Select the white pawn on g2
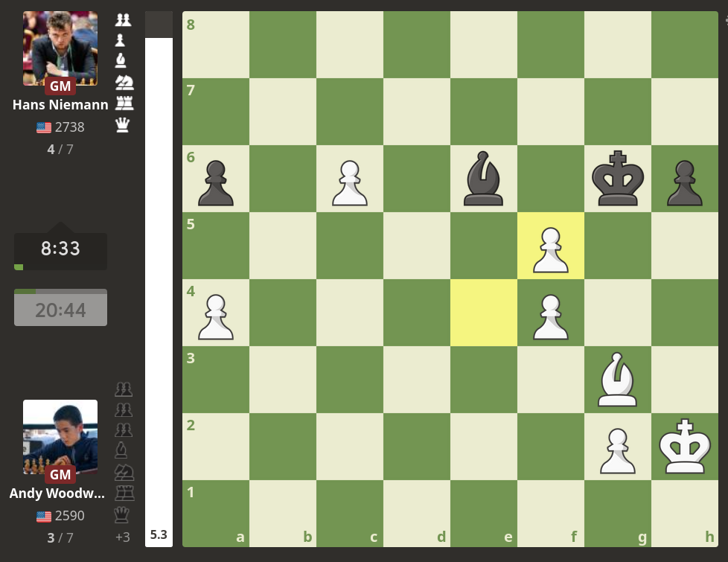Screen dimensions: 728x562 pos(618,450)
